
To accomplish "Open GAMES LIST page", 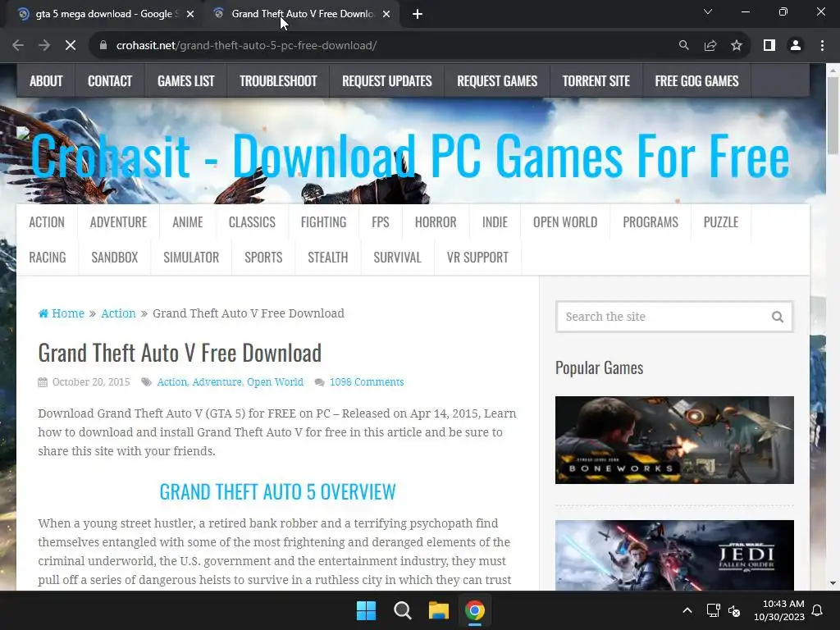I will click(x=186, y=81).
